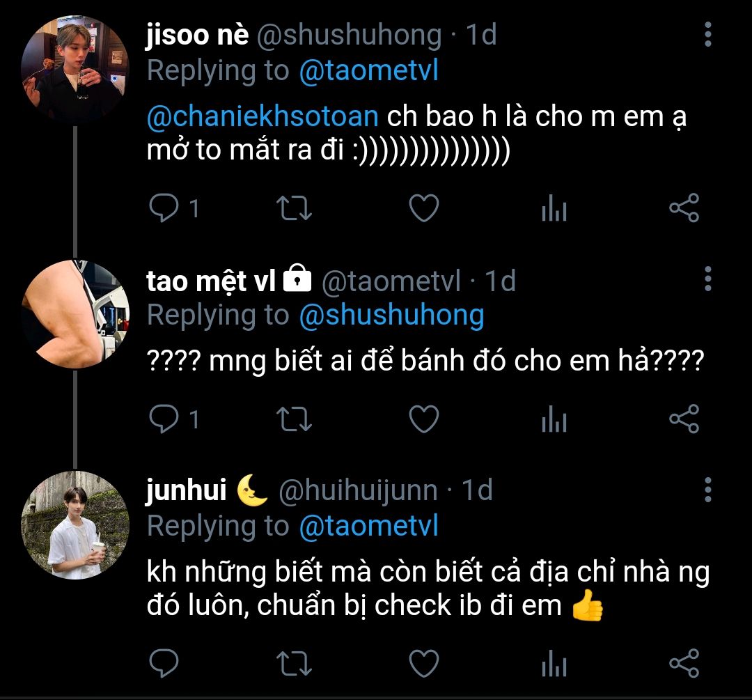Open more options for tao mệt vl's tweet
The height and width of the screenshot is (700, 752).
pos(707,279)
